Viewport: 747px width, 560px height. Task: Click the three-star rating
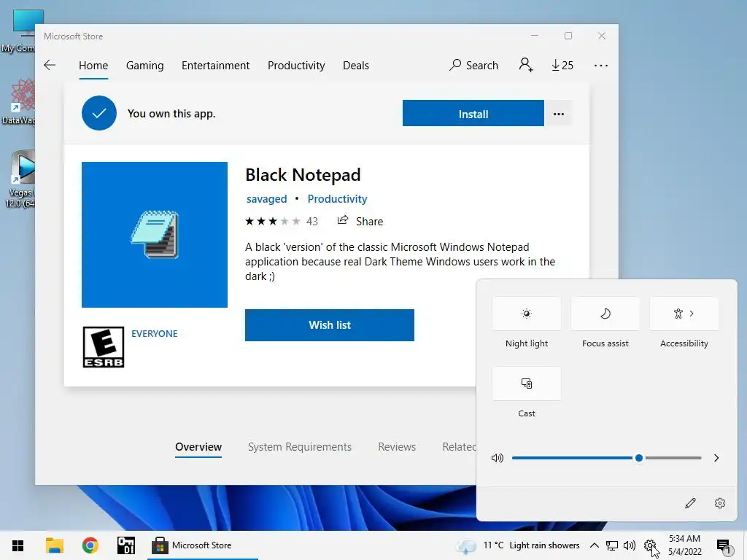[x=273, y=222]
